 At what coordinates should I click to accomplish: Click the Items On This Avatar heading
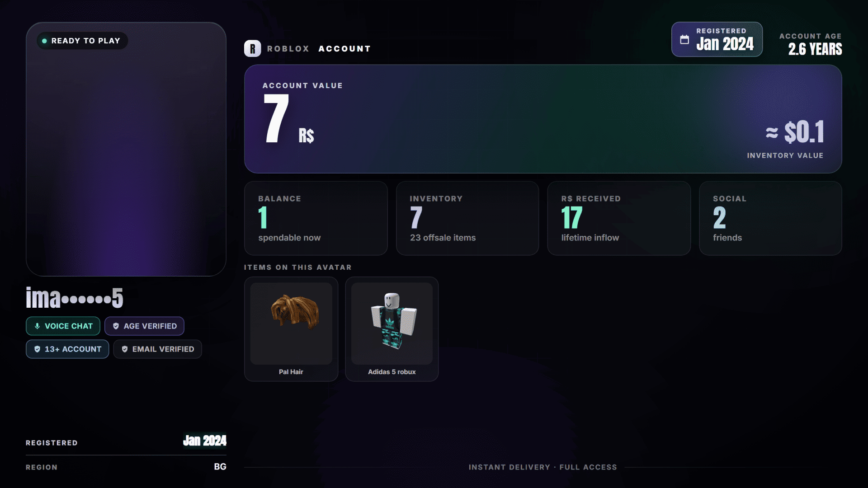point(298,267)
